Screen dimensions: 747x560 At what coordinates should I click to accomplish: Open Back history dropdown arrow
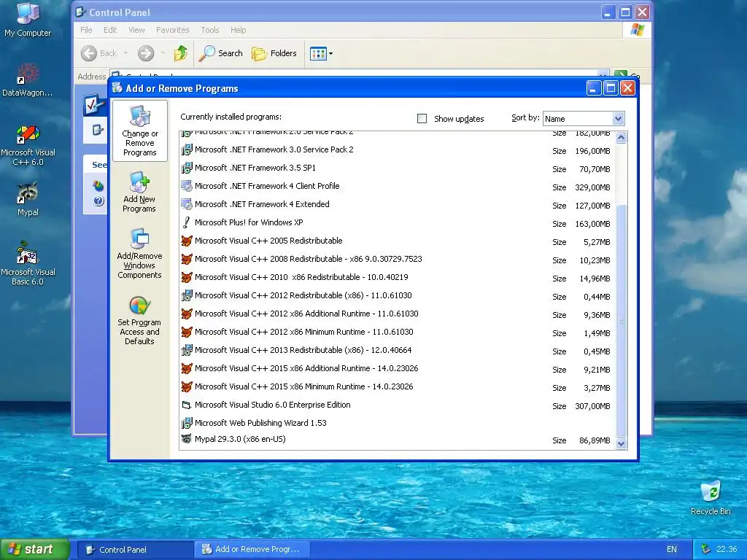pos(125,53)
